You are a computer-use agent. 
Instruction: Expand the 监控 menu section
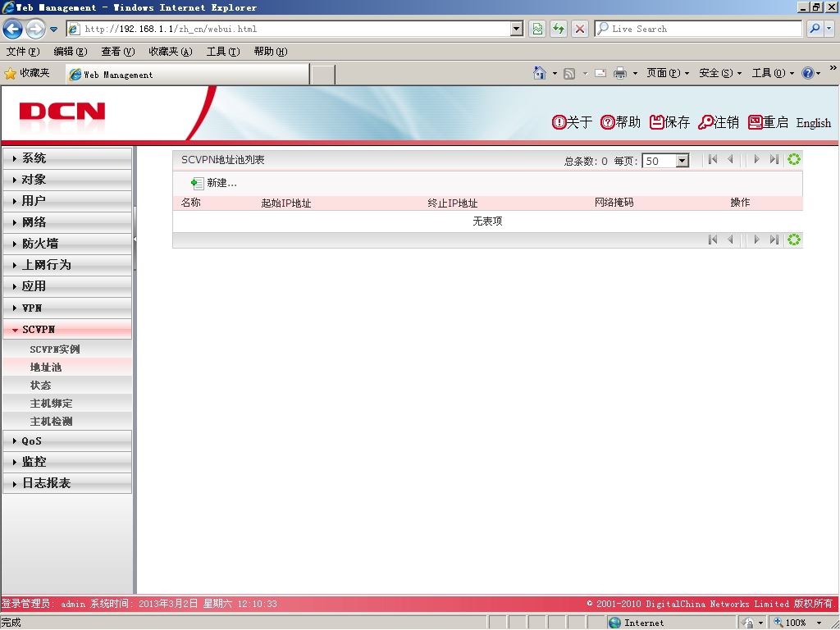[67, 462]
